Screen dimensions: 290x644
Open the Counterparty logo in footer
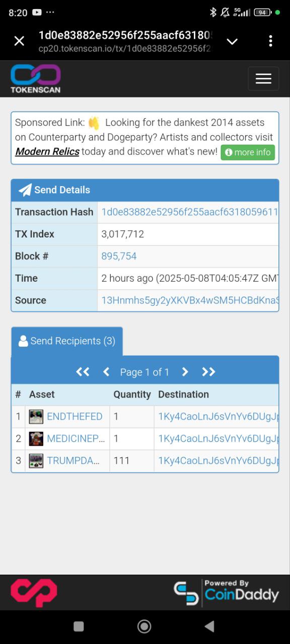tap(34, 592)
